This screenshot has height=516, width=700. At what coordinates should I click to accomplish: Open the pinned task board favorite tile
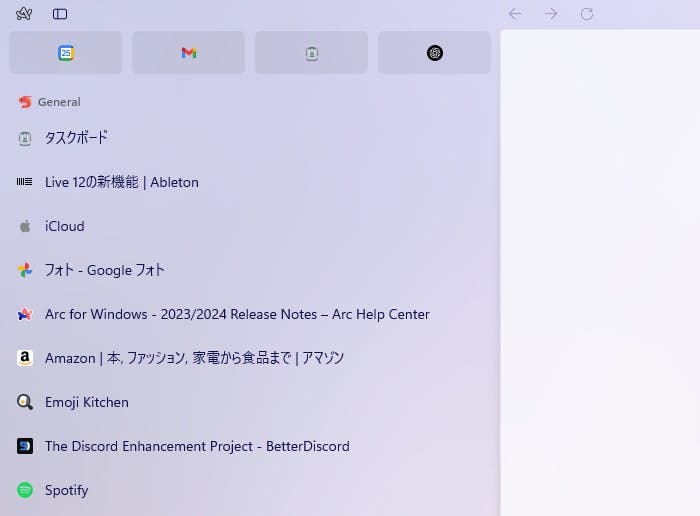(x=312, y=53)
